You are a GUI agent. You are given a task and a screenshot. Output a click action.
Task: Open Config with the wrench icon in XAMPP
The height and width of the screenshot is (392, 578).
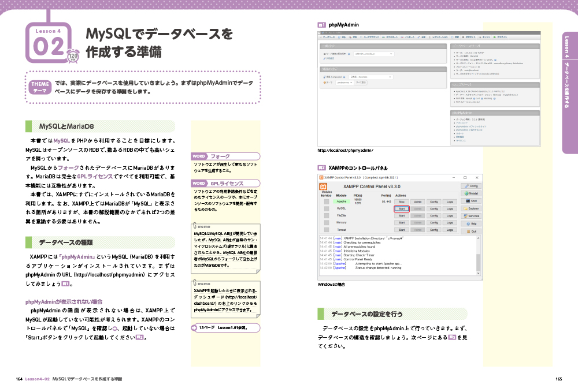pyautogui.click(x=471, y=186)
